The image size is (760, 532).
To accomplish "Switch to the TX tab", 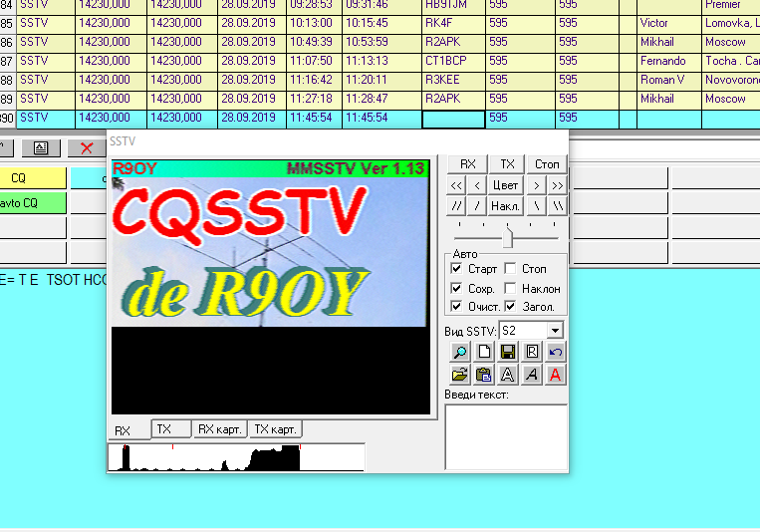I will pos(164,429).
